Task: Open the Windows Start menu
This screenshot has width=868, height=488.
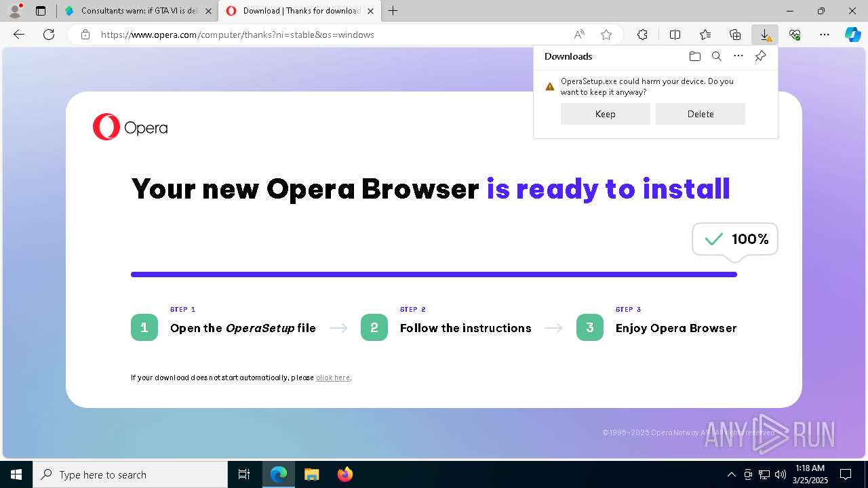Action: [x=16, y=474]
